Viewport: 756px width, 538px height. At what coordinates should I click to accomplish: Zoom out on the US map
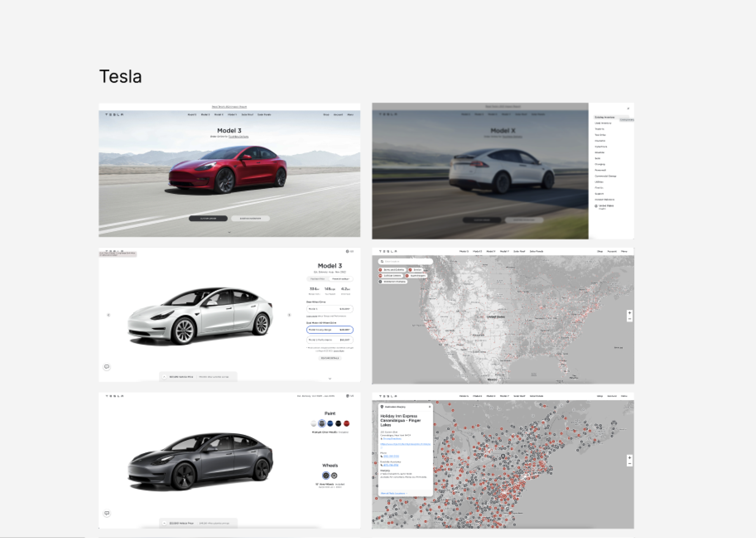pos(630,319)
